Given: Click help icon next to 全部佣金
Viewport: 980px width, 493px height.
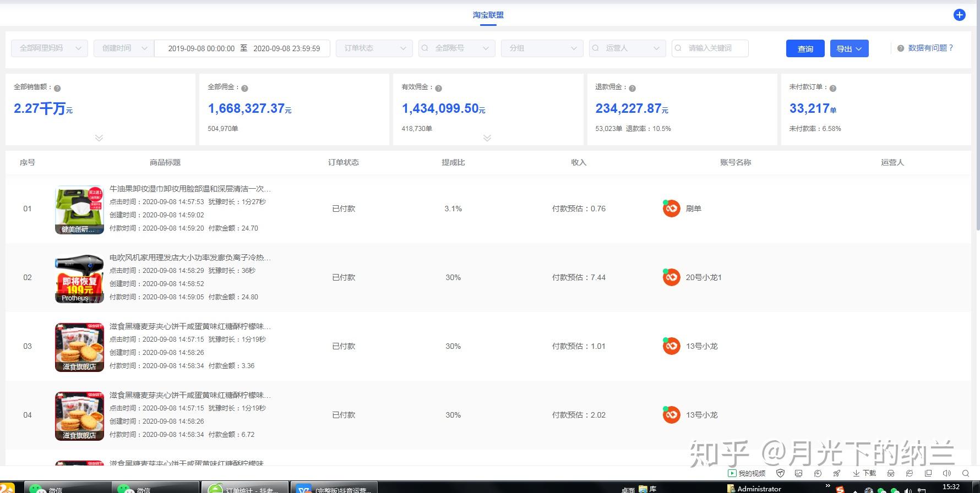Looking at the screenshot, I should tap(244, 88).
